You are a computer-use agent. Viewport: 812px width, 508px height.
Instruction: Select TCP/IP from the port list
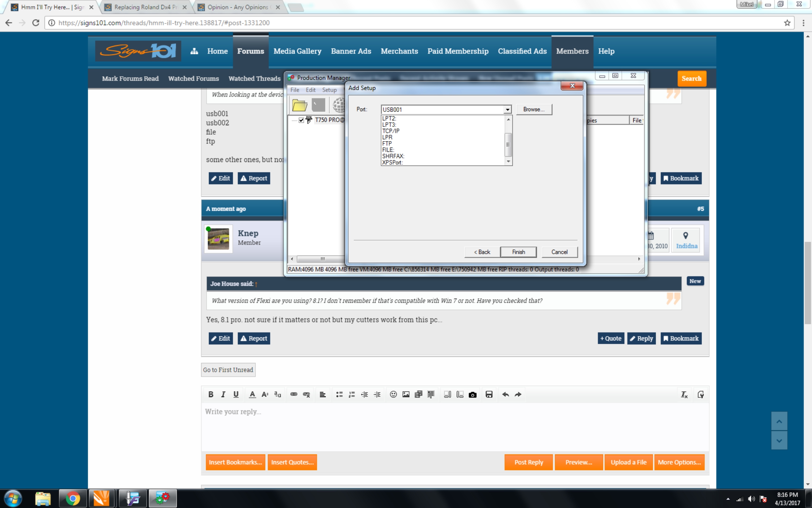[x=391, y=131]
